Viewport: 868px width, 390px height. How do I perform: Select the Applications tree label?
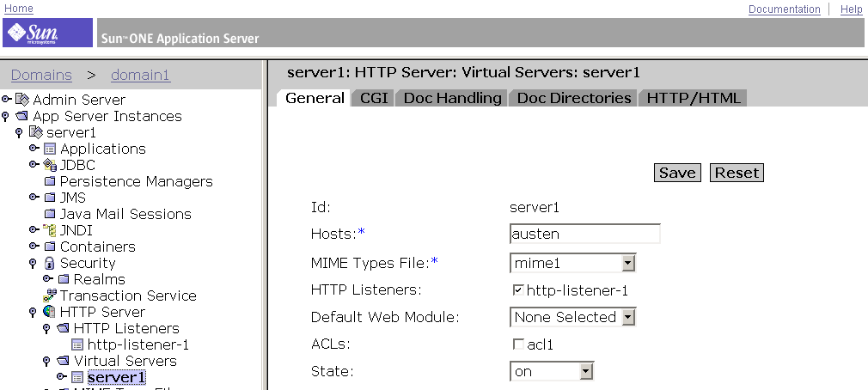tap(103, 149)
